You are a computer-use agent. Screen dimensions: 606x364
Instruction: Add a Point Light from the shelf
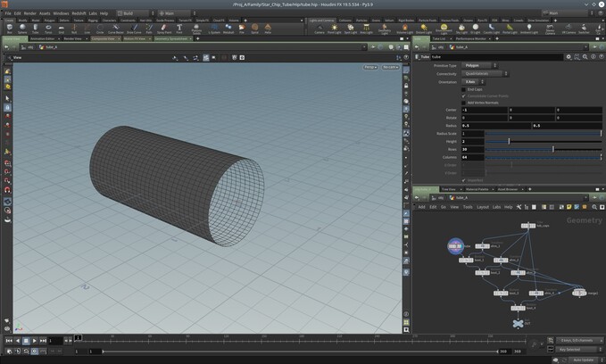[x=335, y=29]
